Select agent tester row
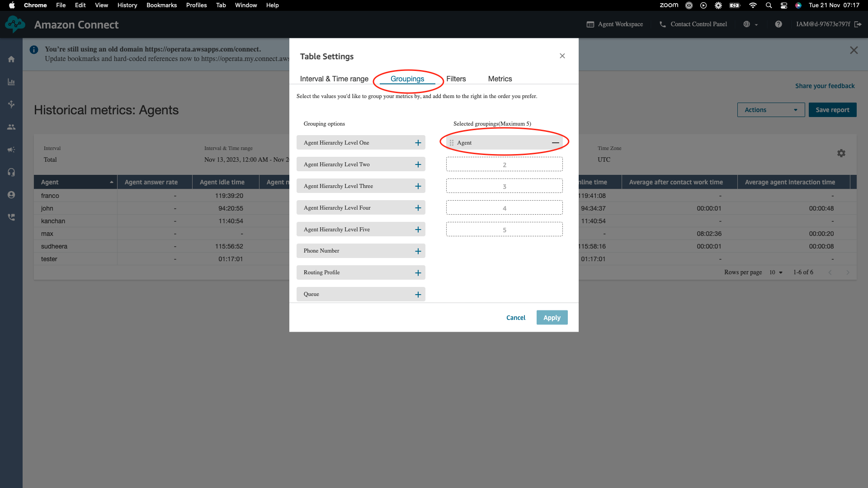 tap(49, 259)
